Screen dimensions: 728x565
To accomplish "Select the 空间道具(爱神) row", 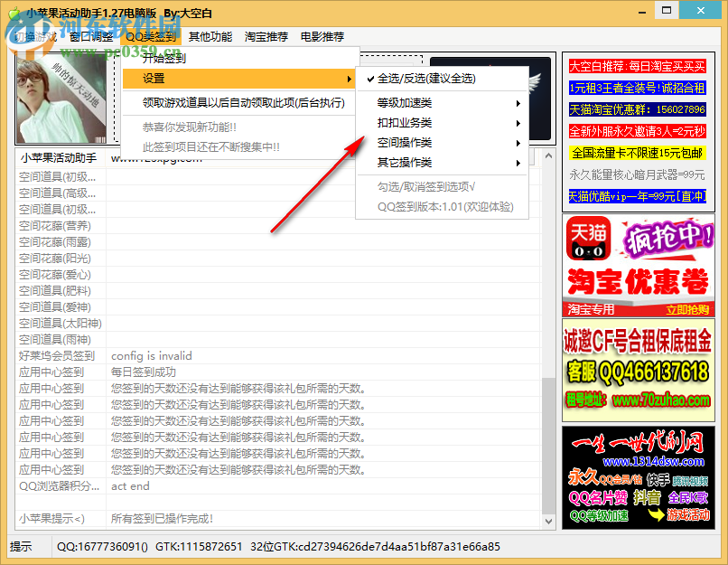I will 277,307.
